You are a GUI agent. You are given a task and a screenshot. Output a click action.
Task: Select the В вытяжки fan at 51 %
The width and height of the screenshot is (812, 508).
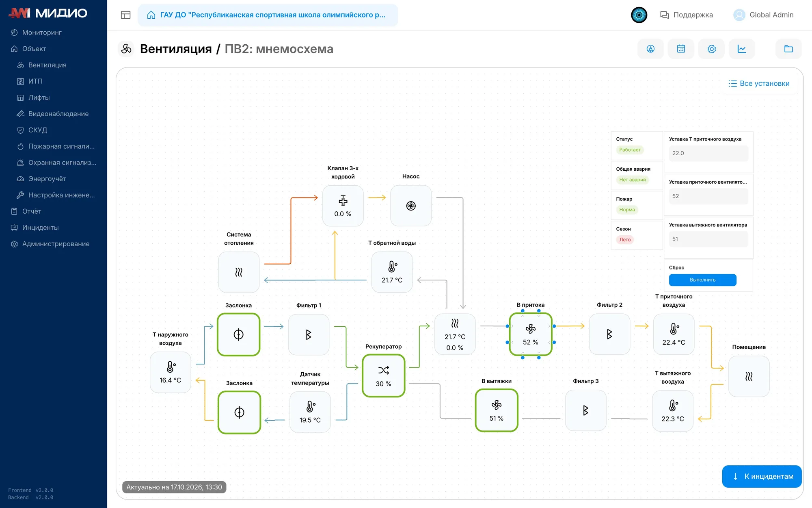tap(497, 410)
